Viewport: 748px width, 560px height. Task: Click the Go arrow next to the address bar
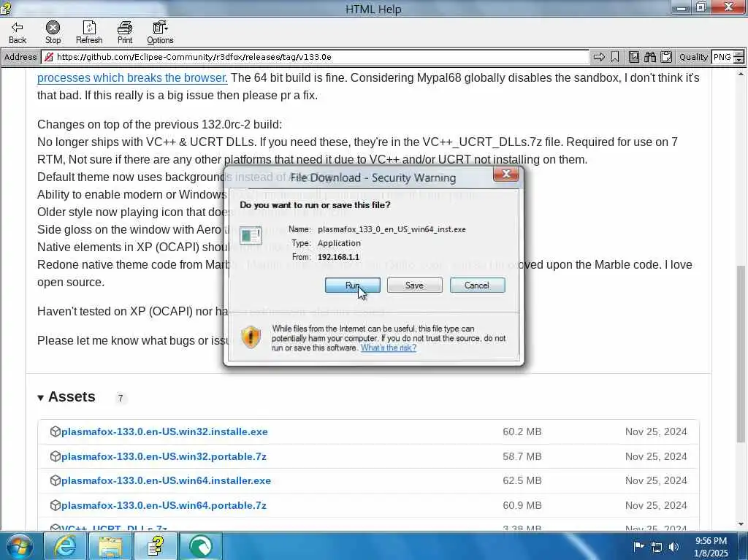[599, 57]
